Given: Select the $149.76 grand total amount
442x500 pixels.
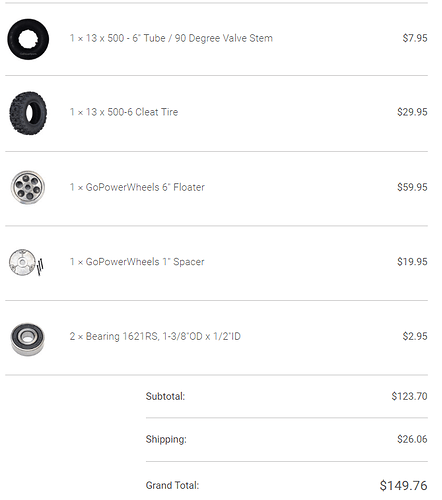Looking at the screenshot, I should coord(403,486).
